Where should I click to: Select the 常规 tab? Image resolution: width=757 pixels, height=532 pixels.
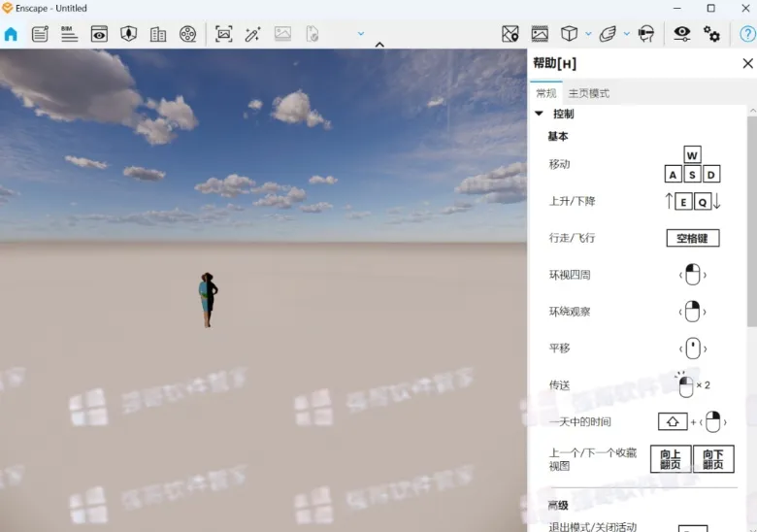[x=546, y=93]
